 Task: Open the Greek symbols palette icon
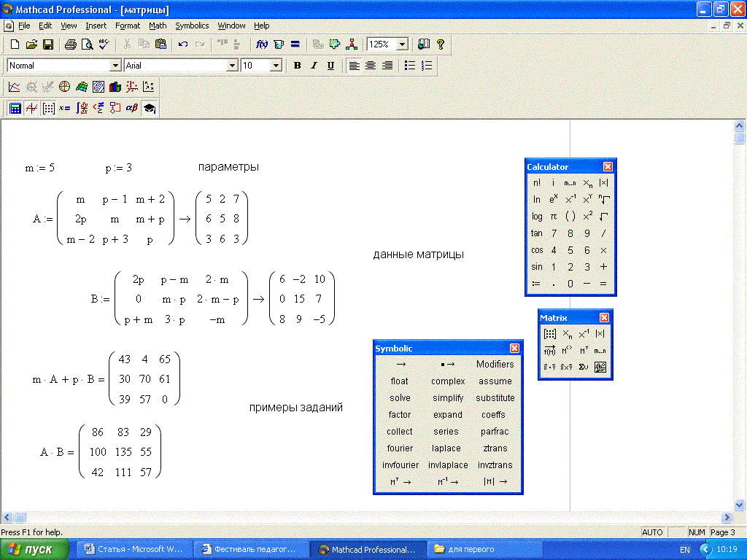click(132, 109)
